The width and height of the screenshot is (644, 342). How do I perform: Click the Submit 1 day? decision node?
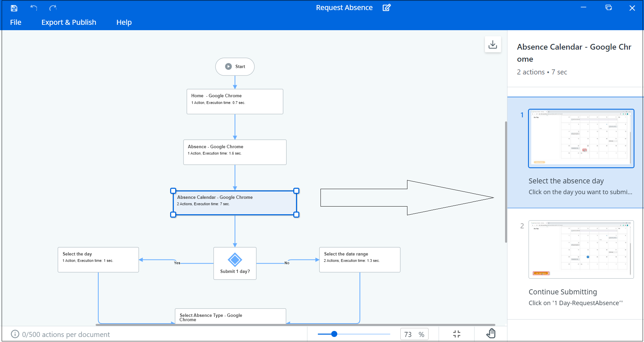point(235,263)
